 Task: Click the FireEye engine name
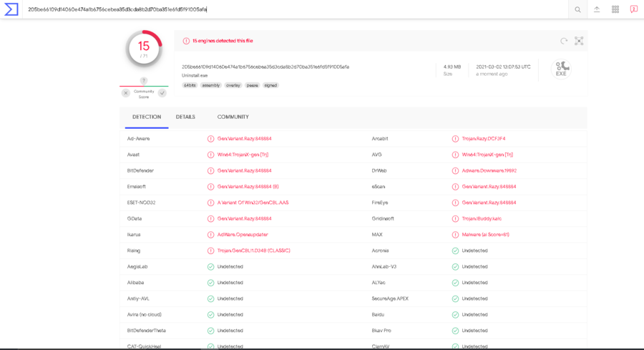point(380,203)
